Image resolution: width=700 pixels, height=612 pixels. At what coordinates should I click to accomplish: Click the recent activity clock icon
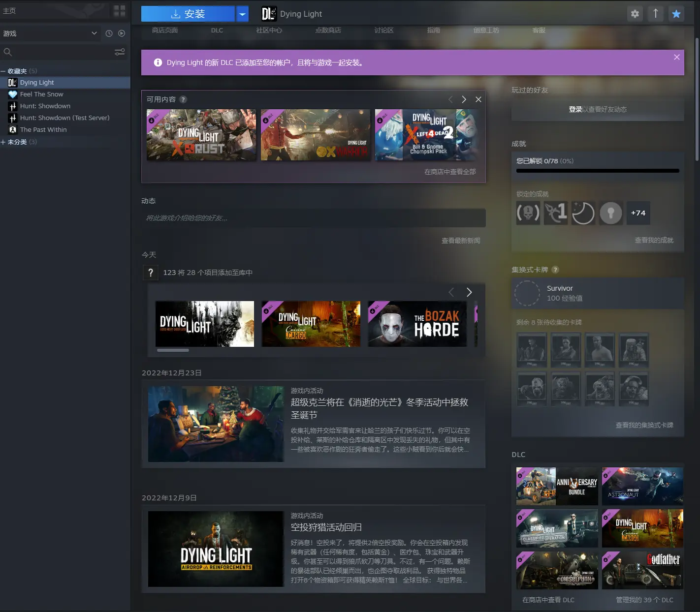pos(109,33)
